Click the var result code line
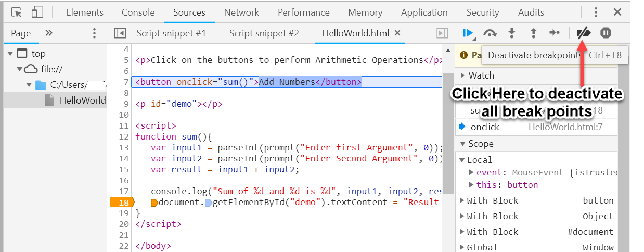This screenshot has width=644, height=252. 225,169
